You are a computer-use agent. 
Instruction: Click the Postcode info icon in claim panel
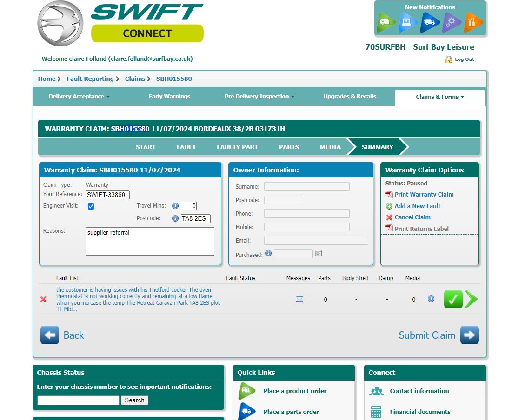click(x=175, y=218)
